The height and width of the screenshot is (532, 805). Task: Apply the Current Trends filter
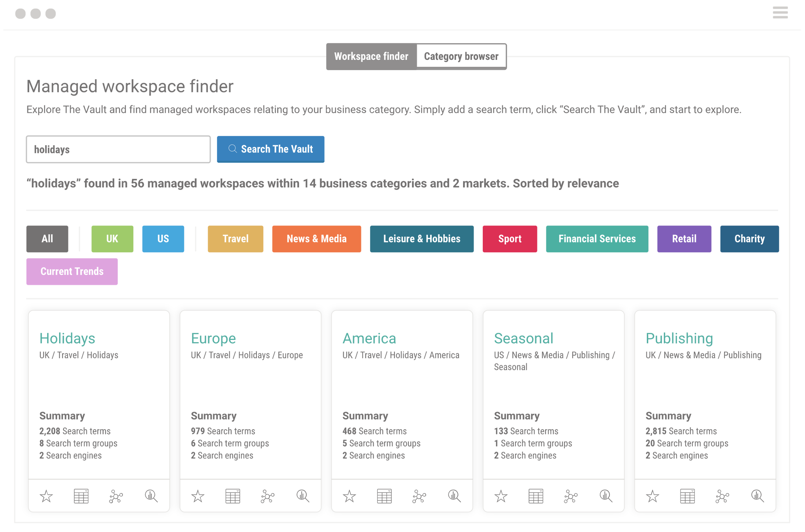tap(72, 271)
